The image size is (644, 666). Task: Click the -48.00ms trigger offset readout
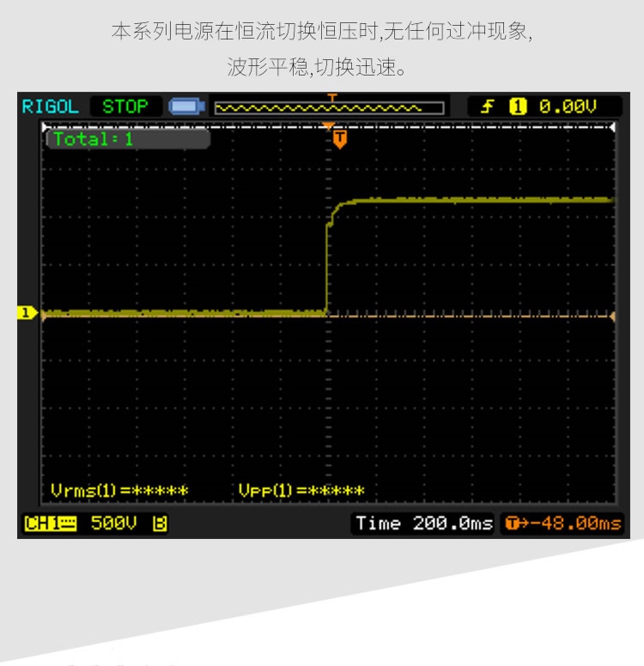(x=562, y=524)
